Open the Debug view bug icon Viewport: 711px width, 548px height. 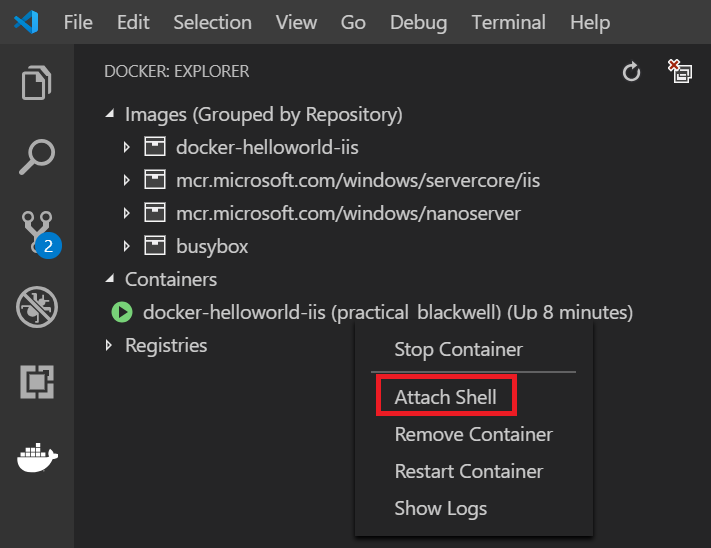pyautogui.click(x=37, y=307)
